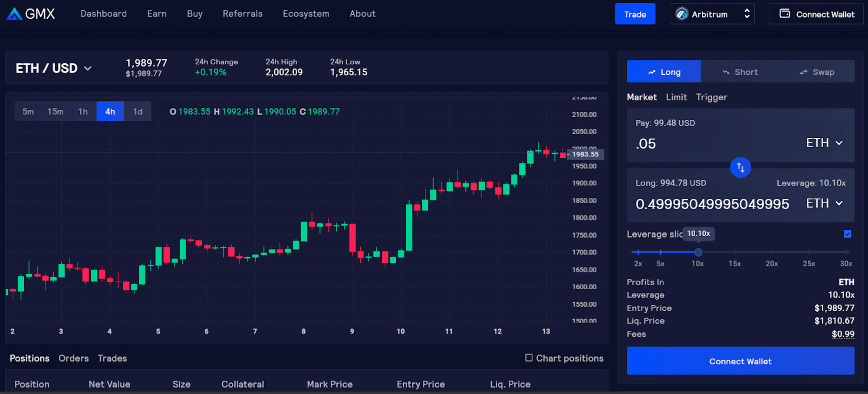Click the blue Trade button

tap(635, 14)
